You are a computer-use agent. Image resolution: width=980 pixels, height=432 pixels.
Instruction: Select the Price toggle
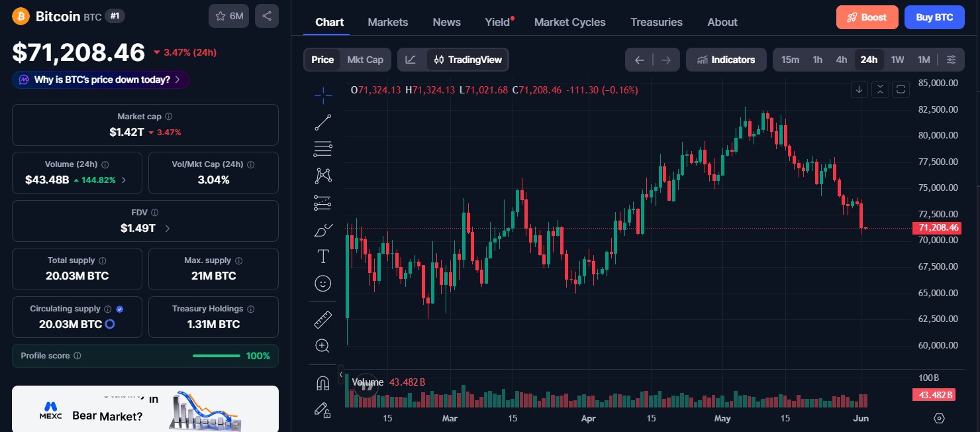322,60
